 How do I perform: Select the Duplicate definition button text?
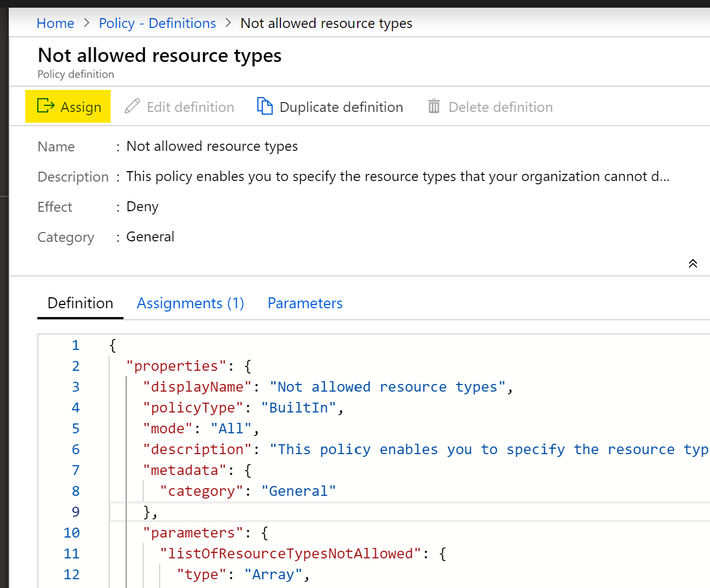point(341,107)
